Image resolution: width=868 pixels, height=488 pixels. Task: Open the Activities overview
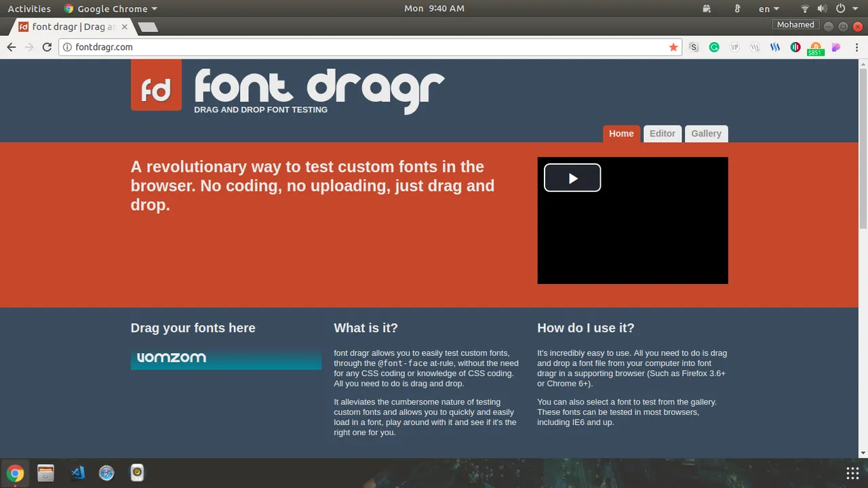[29, 8]
